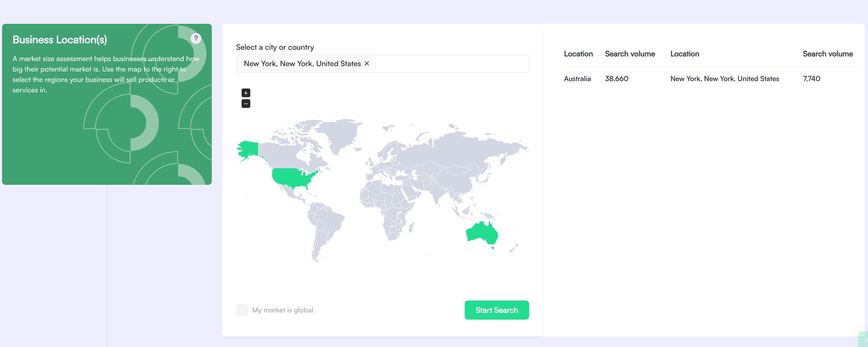Screen dimensions: 868x347
Task: Remove the New York location tag
Action: [x=367, y=64]
